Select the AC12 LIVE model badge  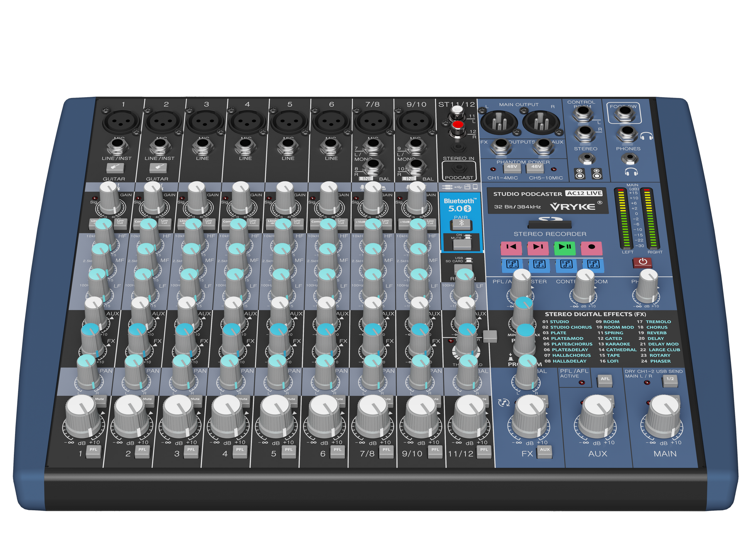[584, 193]
